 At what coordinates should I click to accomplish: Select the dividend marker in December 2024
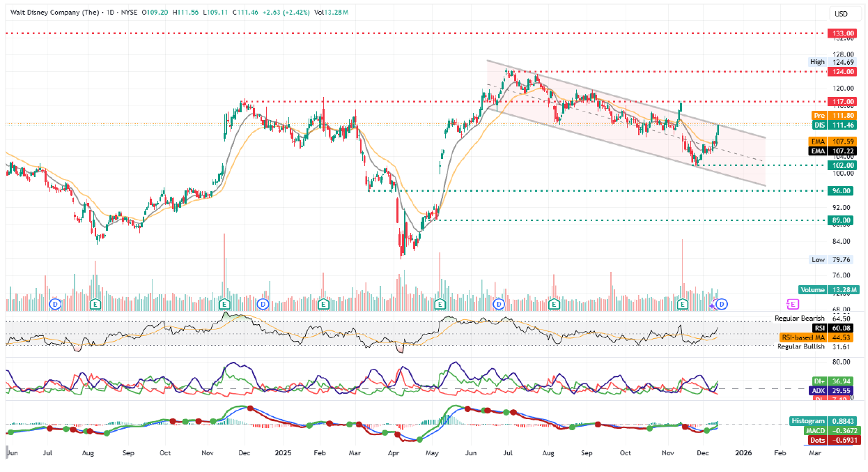(263, 304)
